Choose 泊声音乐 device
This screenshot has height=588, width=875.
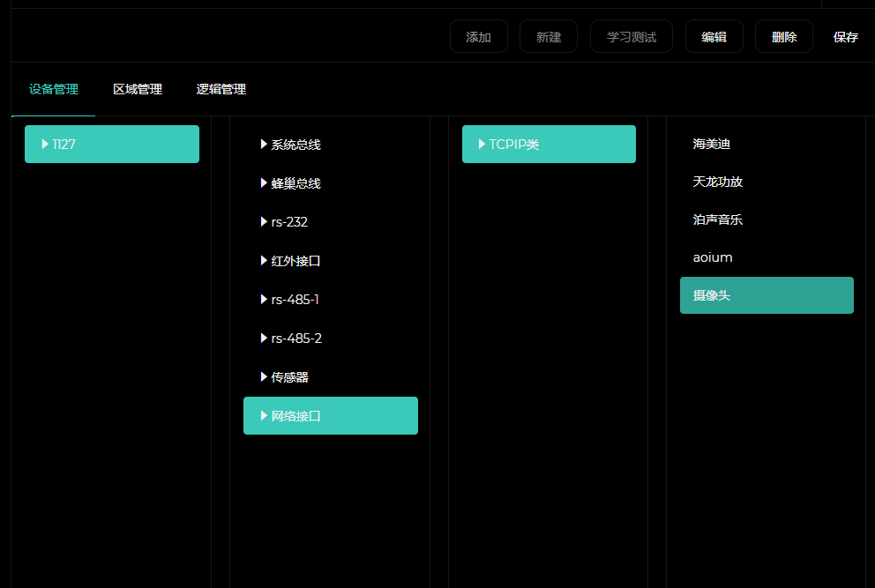pyautogui.click(x=767, y=220)
